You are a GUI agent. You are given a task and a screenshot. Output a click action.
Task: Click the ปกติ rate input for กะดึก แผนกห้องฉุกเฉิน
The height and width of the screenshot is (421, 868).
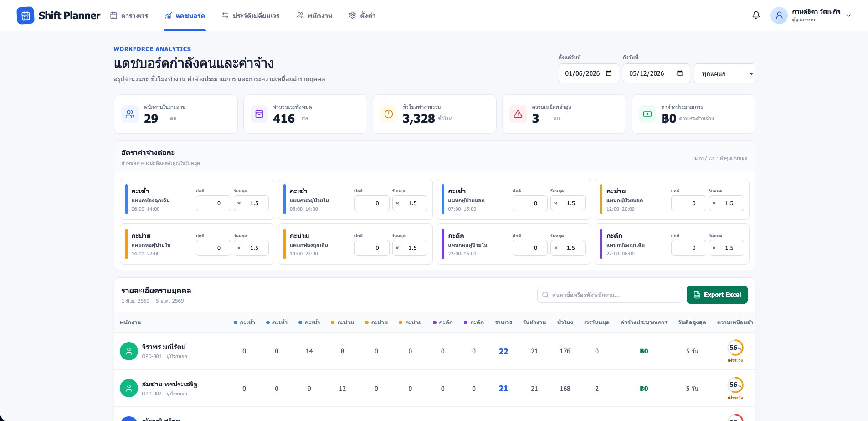[688, 248]
